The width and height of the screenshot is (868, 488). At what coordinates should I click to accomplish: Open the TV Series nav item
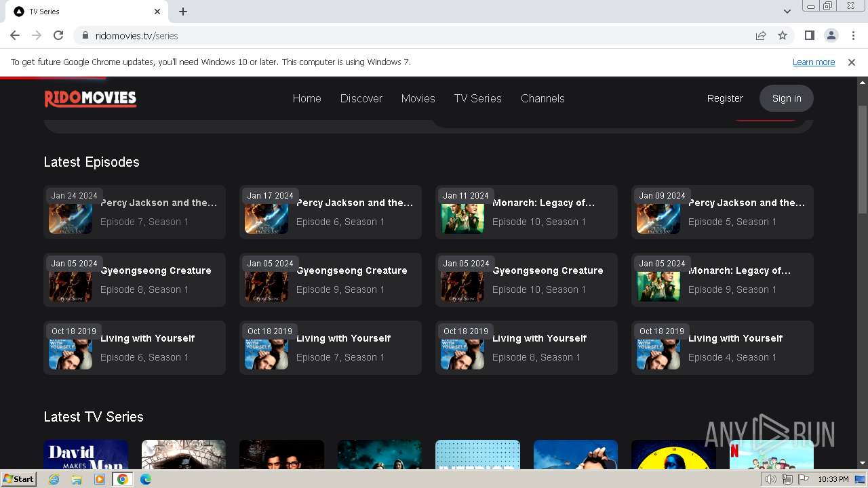point(478,98)
